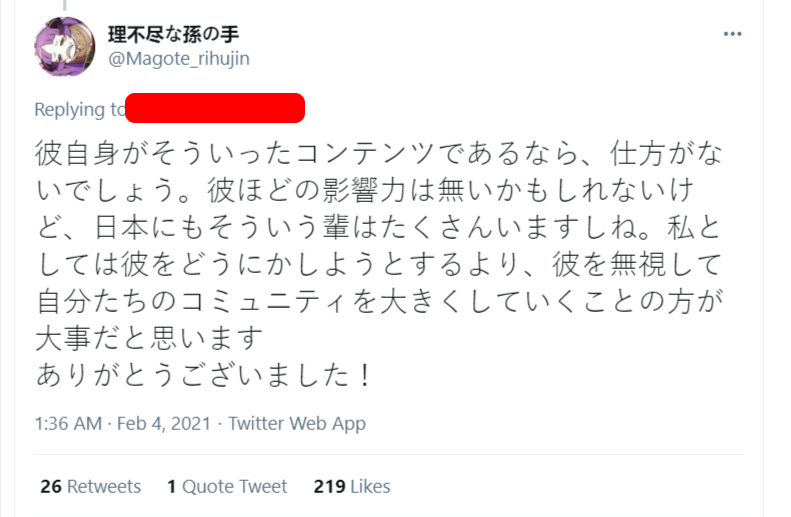See who gave the 219 Likes

[x=351, y=487]
